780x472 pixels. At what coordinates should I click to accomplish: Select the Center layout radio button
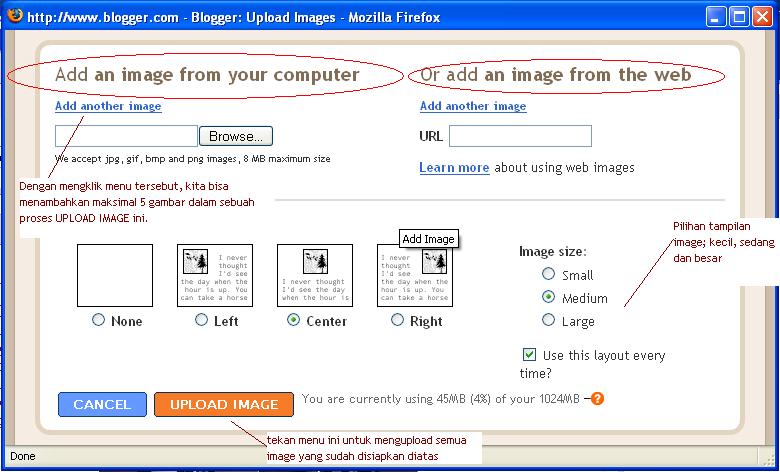pos(293,320)
